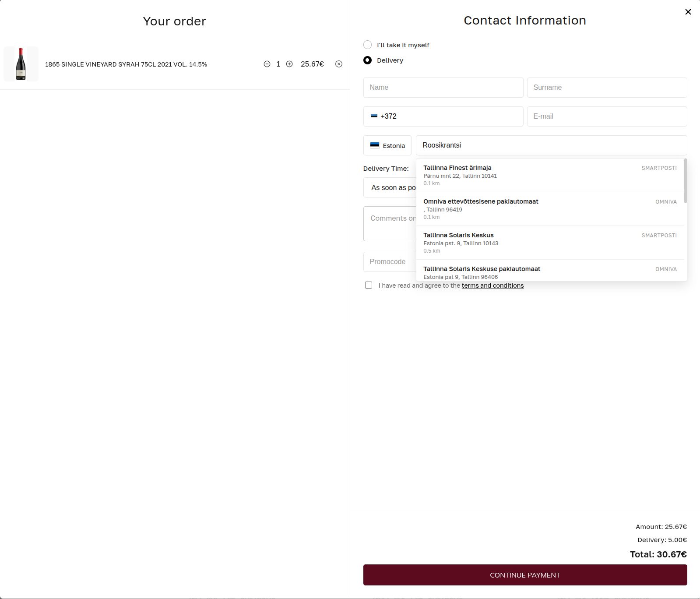
Task: Choose Omniva ettevõttesisene pakiautomaat pickup point
Action: (550, 209)
